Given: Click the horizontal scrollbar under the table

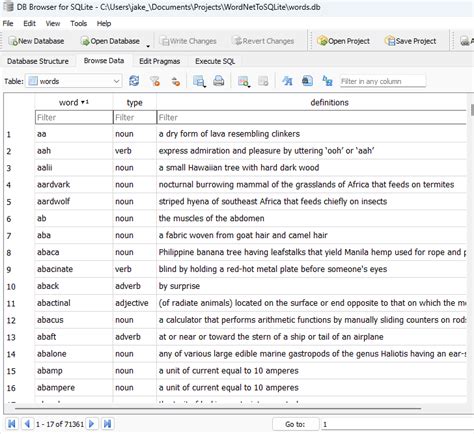Looking at the screenshot, I should (218, 408).
